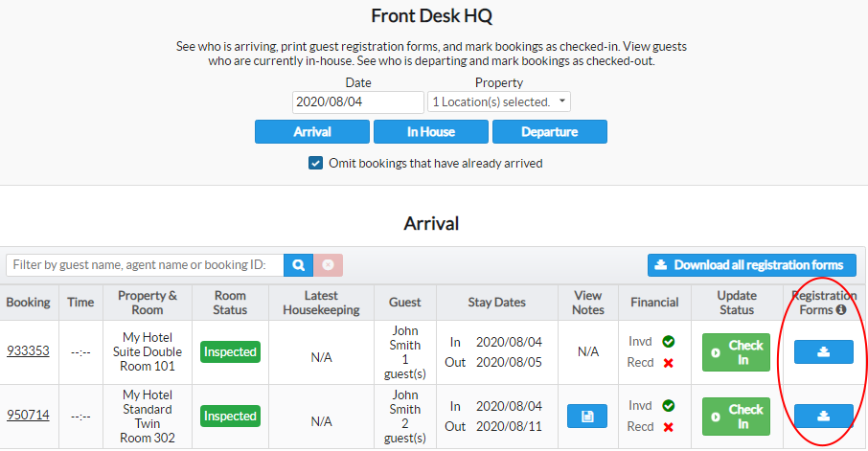Click Download all registration forms button
The image size is (868, 451).
point(751,265)
